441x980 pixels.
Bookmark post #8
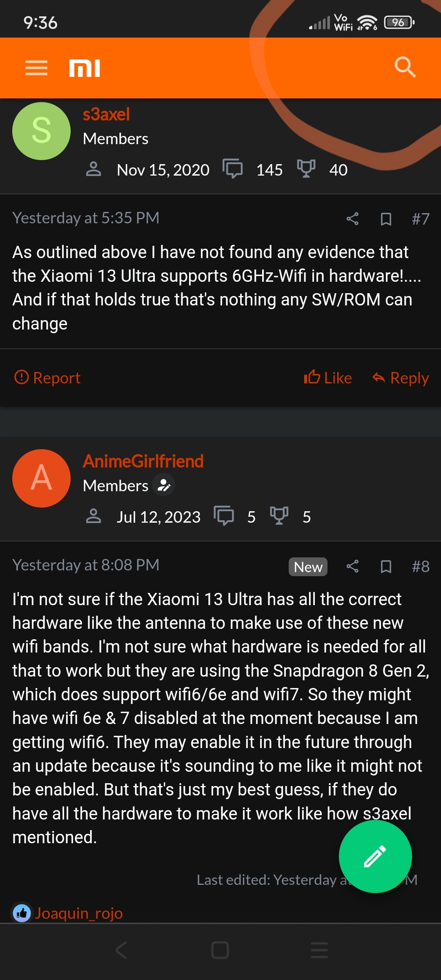pyautogui.click(x=386, y=566)
